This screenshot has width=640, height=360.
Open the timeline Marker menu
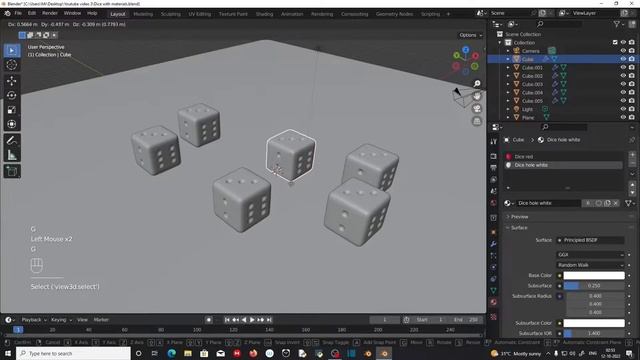click(x=101, y=320)
